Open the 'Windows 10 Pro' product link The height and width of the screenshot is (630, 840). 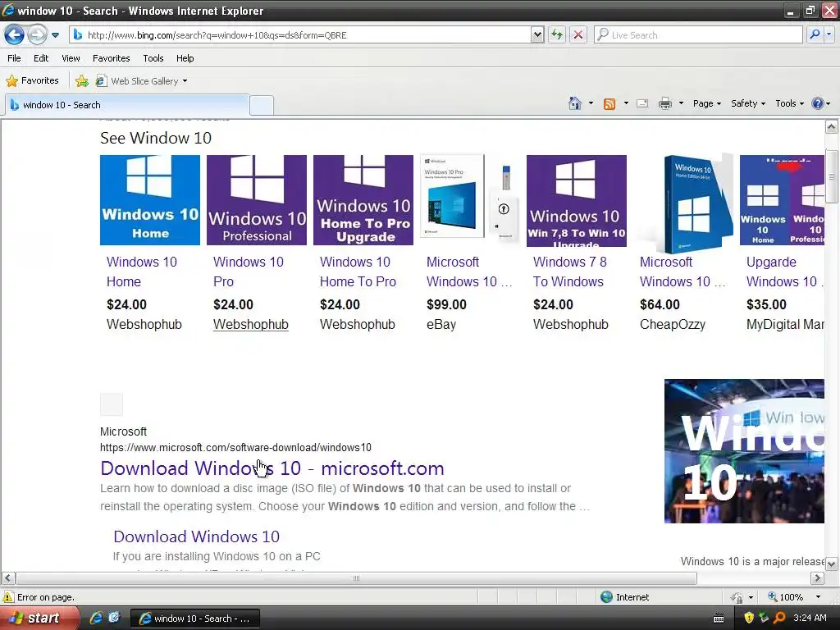coord(248,272)
